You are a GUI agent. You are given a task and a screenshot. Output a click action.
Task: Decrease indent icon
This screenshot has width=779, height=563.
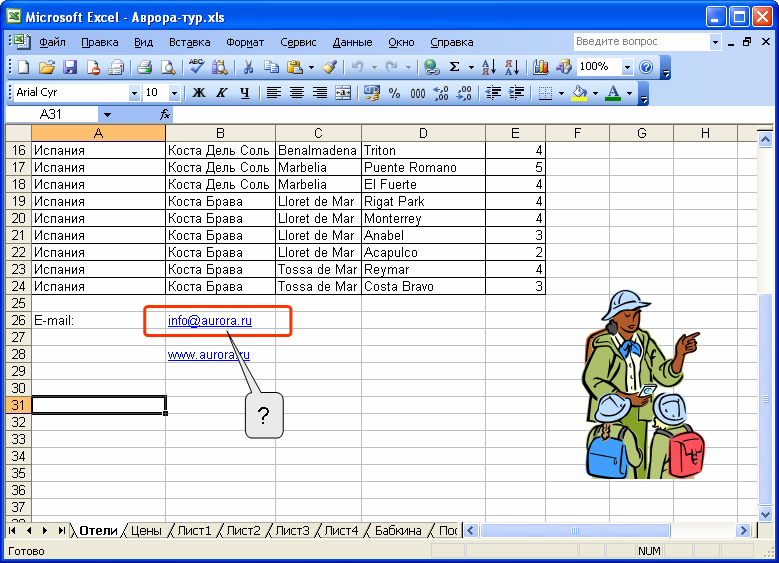click(x=493, y=93)
